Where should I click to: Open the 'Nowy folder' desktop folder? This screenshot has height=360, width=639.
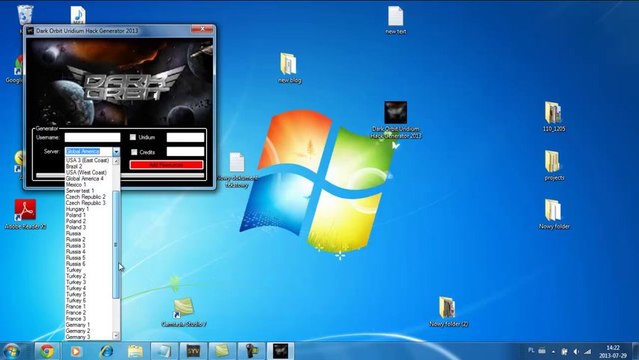click(x=553, y=214)
